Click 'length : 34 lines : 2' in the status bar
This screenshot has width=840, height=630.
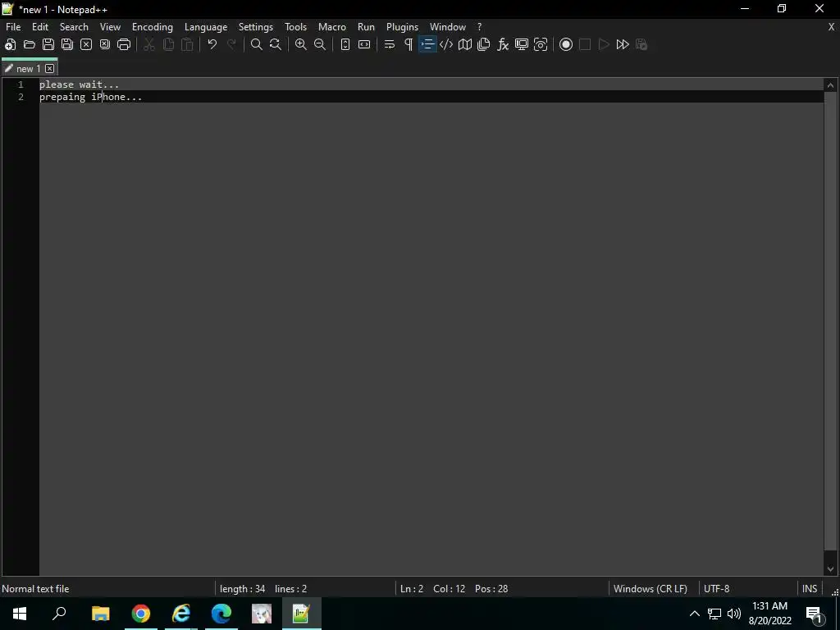click(263, 589)
